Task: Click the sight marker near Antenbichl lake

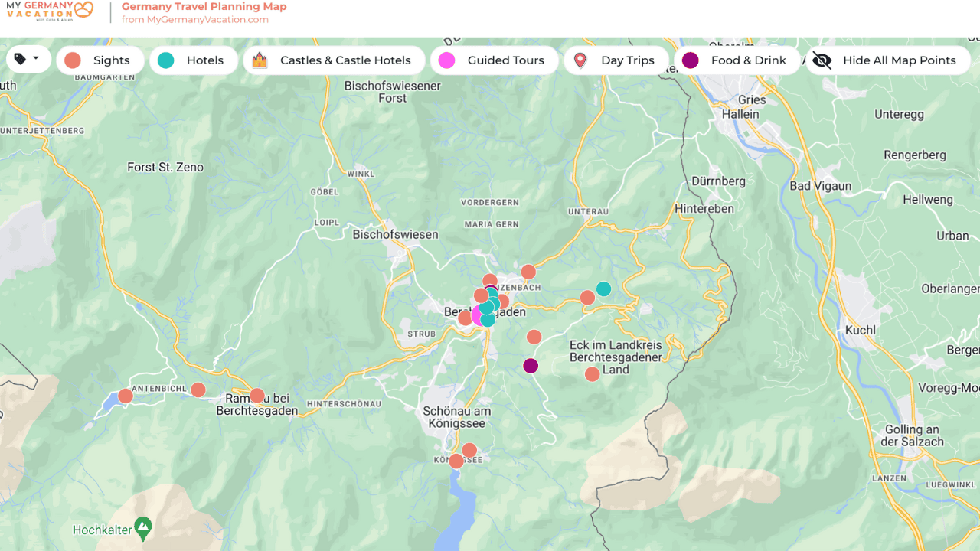Action: [x=126, y=396]
